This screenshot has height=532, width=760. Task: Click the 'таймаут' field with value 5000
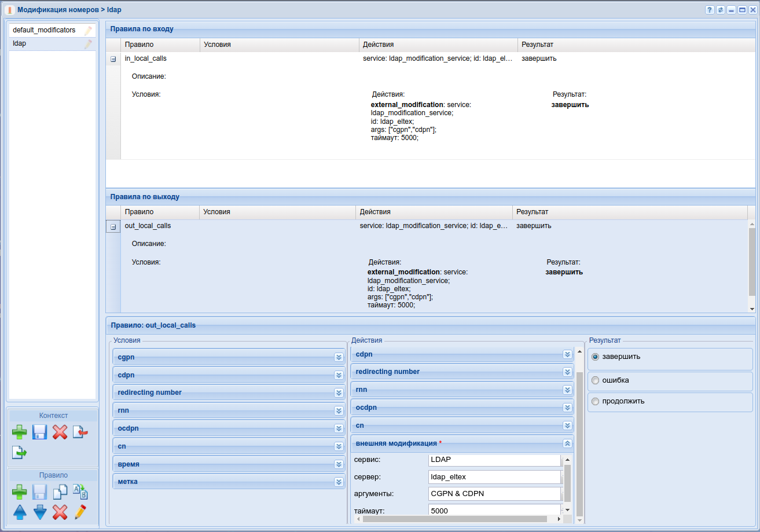pyautogui.click(x=494, y=511)
